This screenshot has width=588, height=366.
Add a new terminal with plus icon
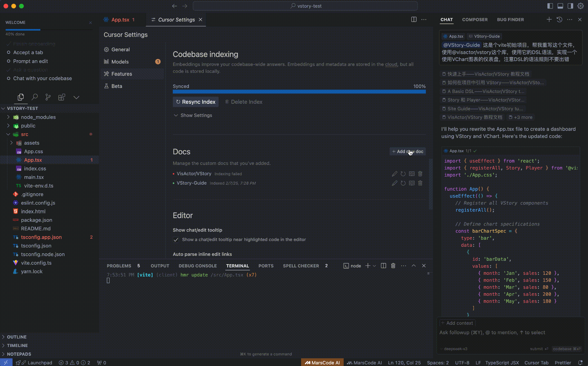point(367,265)
